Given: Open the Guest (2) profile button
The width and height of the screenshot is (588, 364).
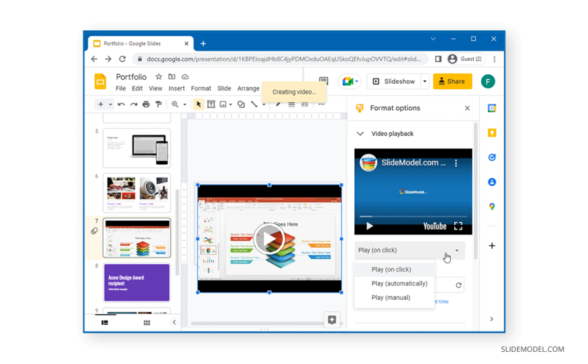Looking at the screenshot, I should pyautogui.click(x=466, y=59).
